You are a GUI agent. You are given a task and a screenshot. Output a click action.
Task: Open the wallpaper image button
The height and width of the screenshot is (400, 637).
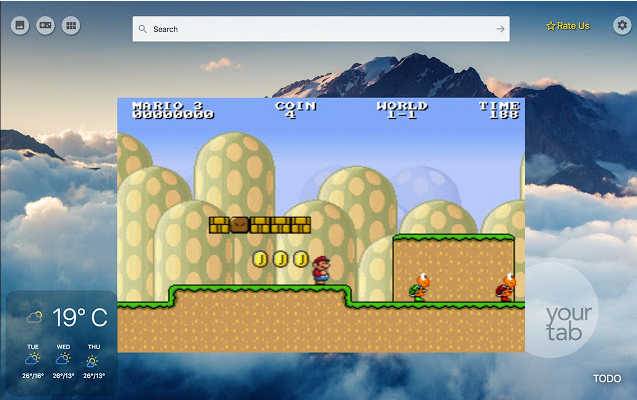click(20, 26)
